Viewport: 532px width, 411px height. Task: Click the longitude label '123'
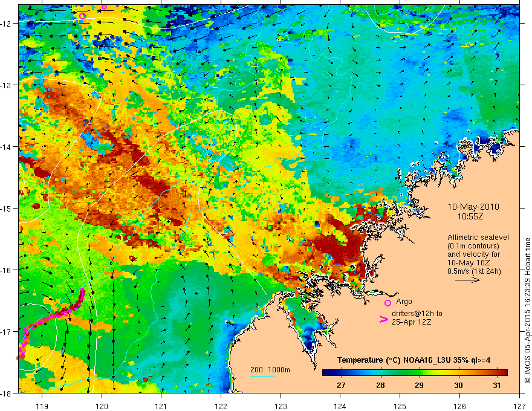coord(281,406)
